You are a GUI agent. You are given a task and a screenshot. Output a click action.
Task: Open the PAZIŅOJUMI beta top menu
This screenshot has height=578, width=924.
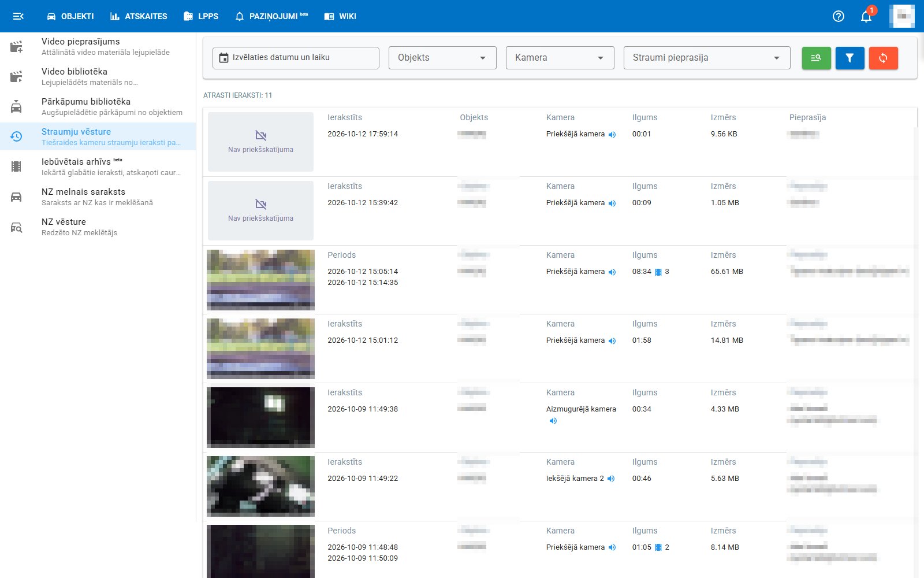click(x=271, y=16)
